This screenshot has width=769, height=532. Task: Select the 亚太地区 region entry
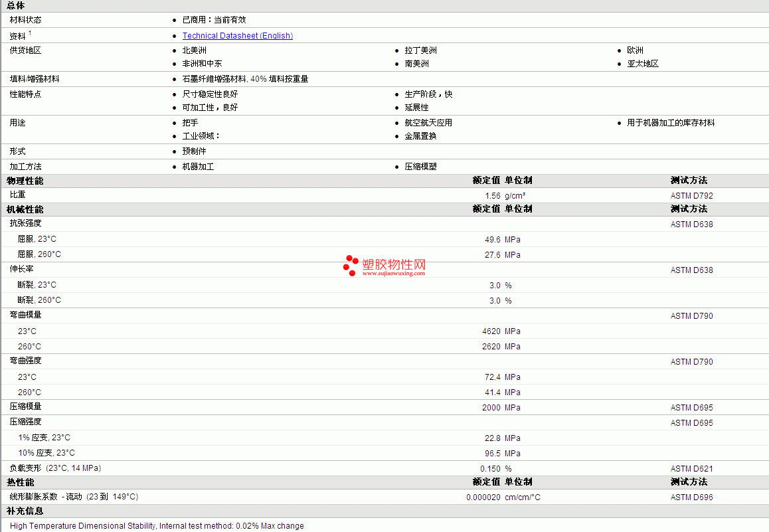tap(643, 64)
